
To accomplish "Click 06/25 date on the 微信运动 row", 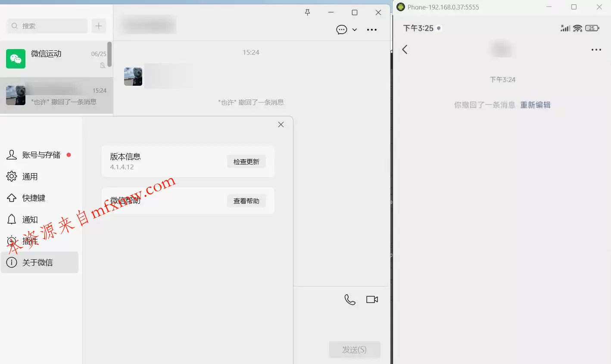I will click(99, 54).
